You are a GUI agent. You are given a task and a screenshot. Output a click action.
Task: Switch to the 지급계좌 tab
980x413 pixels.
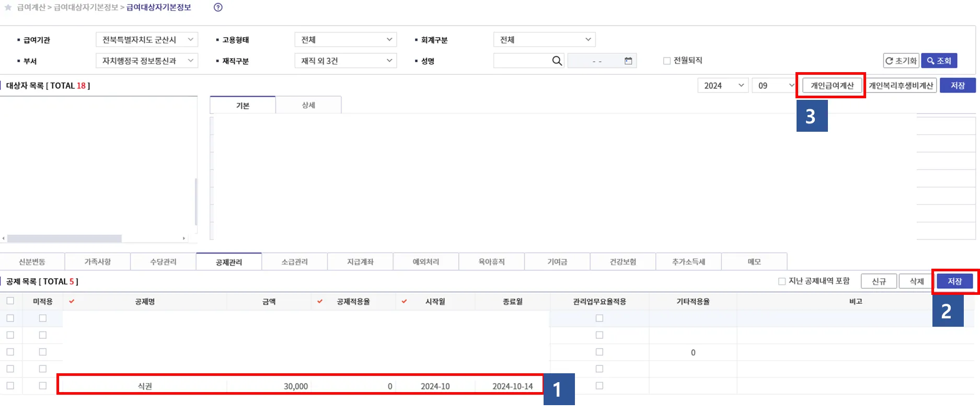pyautogui.click(x=361, y=262)
